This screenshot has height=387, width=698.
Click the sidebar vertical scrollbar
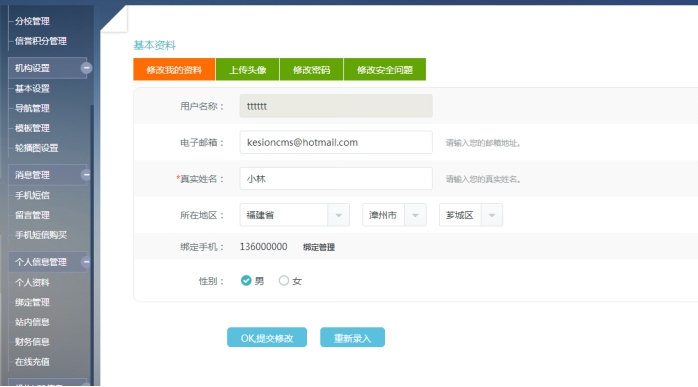92,245
